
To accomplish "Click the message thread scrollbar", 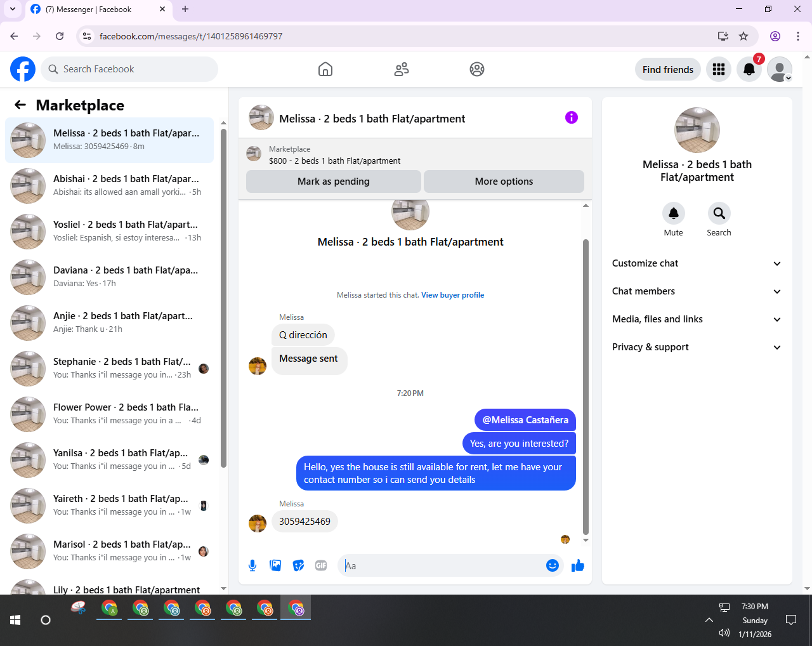I will 586,387.
